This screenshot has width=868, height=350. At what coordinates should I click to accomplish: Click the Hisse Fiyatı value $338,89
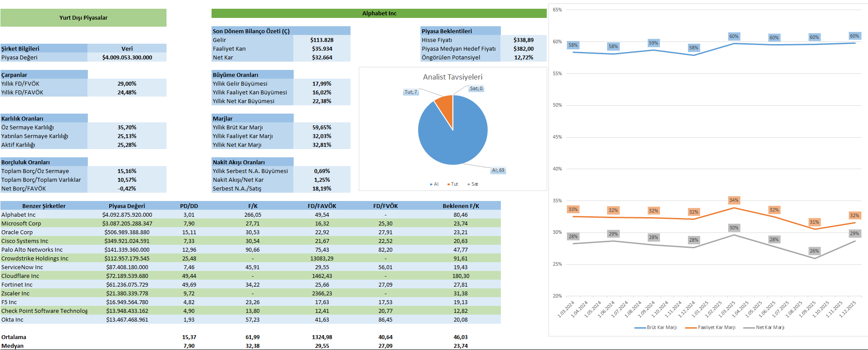click(523, 40)
